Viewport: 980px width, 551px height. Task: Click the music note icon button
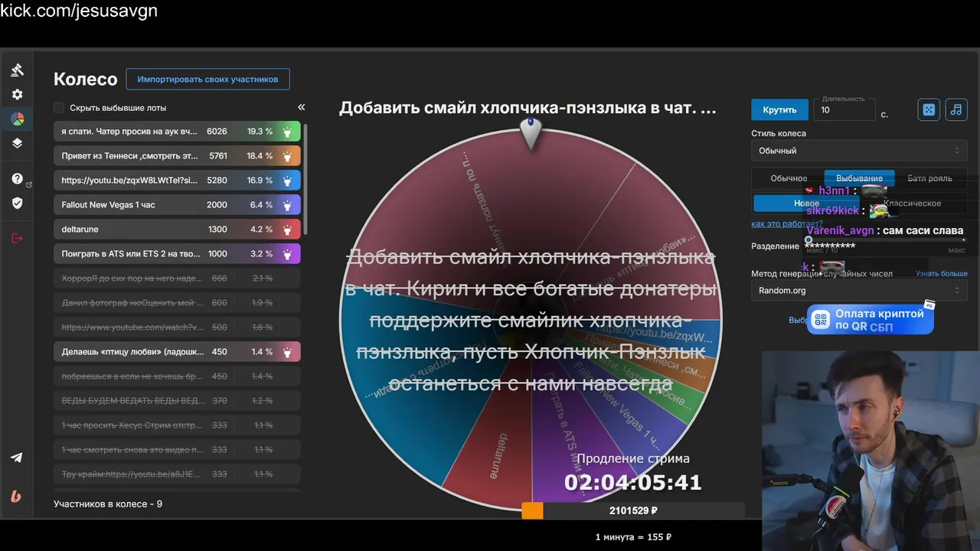pos(956,109)
